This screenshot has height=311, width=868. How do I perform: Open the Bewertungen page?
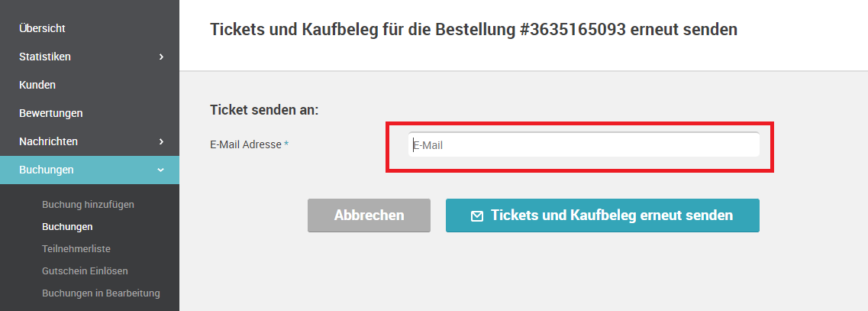pyautogui.click(x=51, y=113)
